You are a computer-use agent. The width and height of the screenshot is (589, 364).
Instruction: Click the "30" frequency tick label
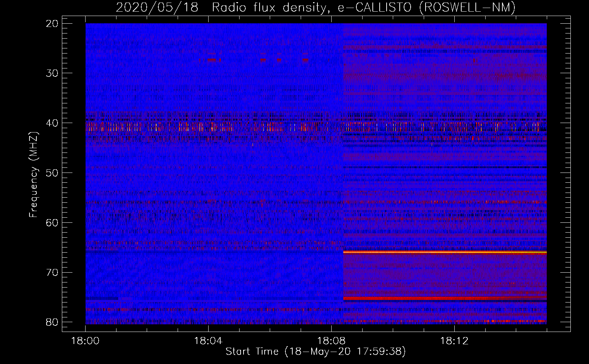coord(52,73)
